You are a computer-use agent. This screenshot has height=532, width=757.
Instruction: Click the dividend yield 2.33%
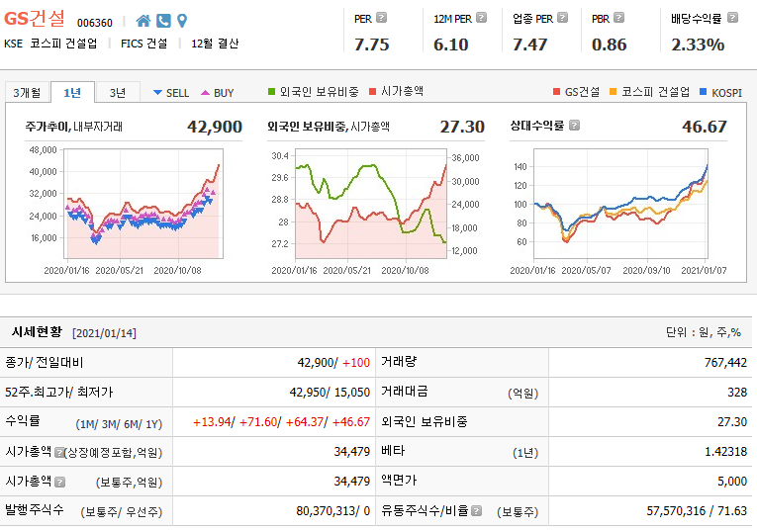(x=698, y=44)
